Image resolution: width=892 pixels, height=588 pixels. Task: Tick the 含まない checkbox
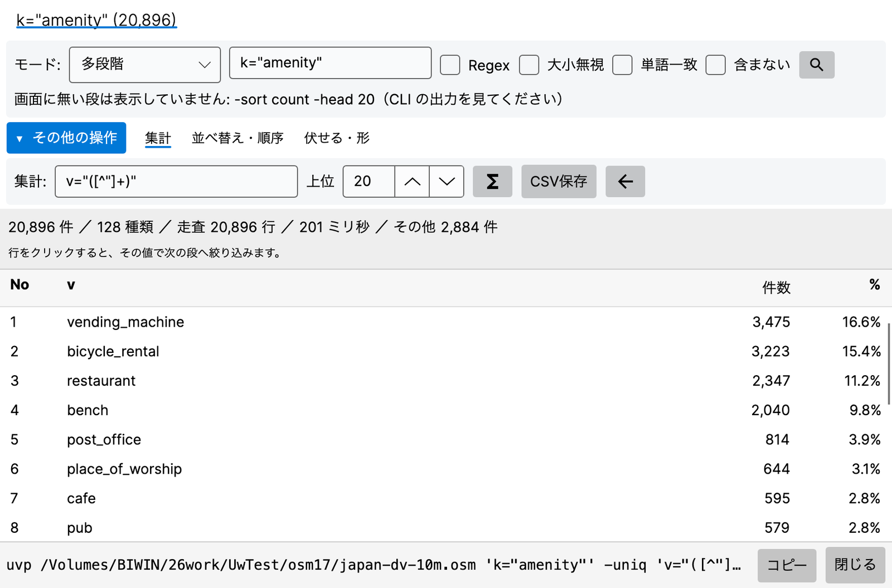pos(715,65)
